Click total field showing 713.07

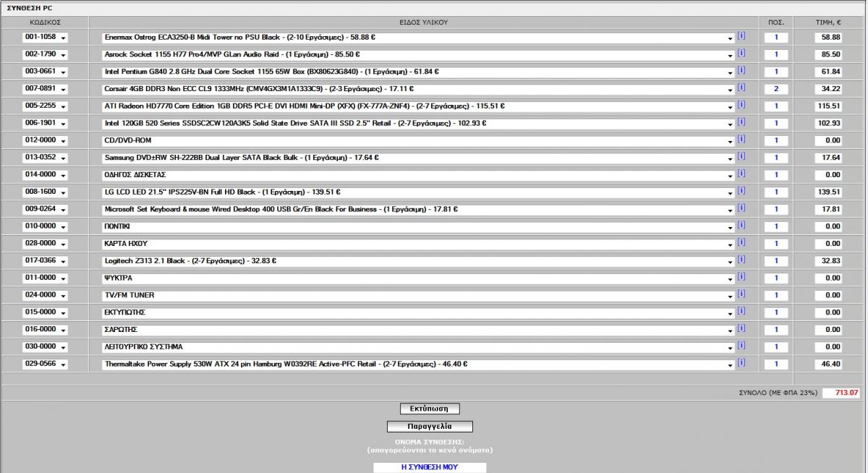[x=842, y=393]
